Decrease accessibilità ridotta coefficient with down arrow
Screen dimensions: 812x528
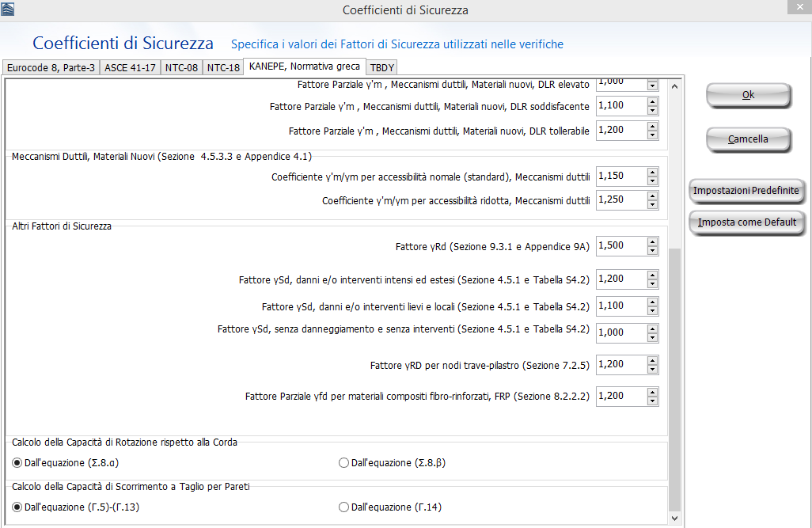(652, 205)
